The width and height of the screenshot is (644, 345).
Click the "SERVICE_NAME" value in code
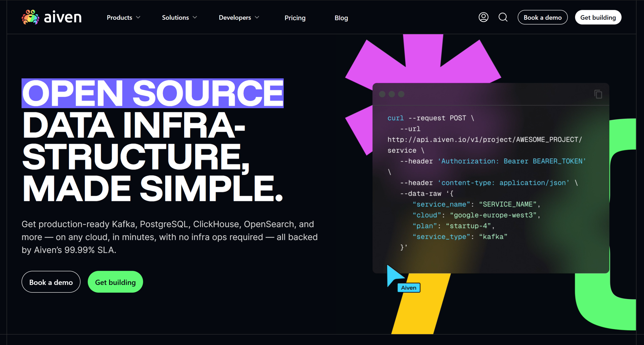(508, 204)
